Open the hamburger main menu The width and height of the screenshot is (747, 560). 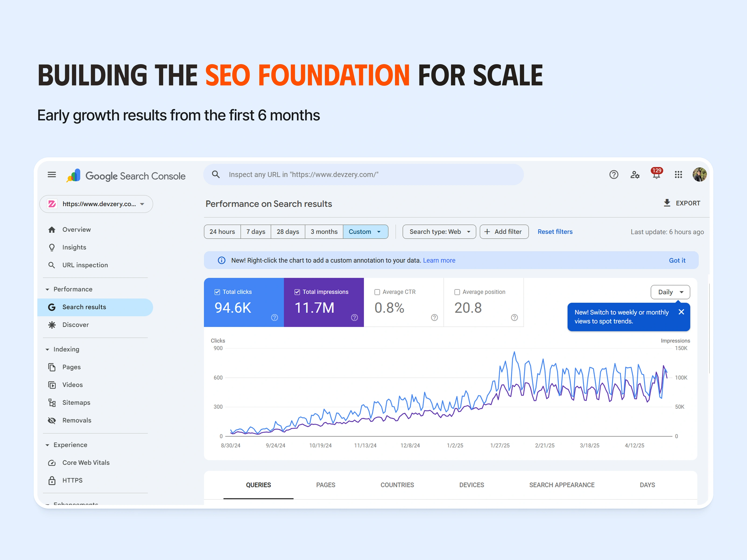[x=52, y=175]
